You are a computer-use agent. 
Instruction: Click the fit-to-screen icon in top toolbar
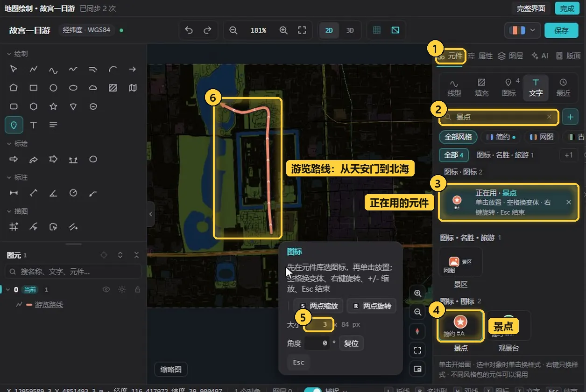(x=302, y=30)
